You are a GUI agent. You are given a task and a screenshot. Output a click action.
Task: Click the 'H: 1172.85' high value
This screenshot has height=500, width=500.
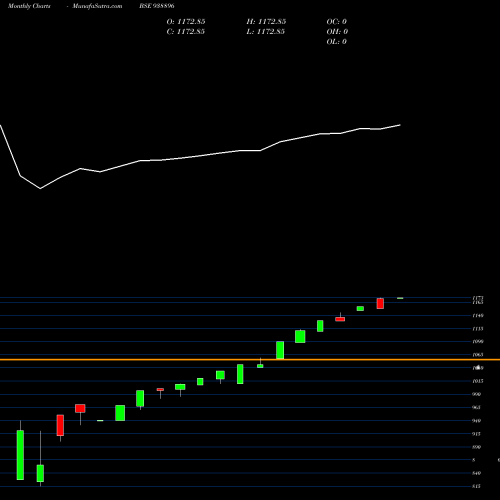pos(266,22)
